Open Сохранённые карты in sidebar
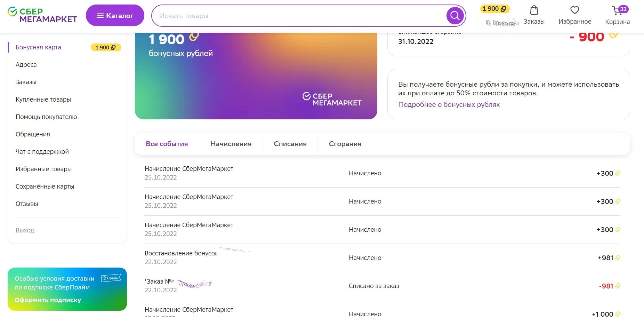 pyautogui.click(x=45, y=187)
